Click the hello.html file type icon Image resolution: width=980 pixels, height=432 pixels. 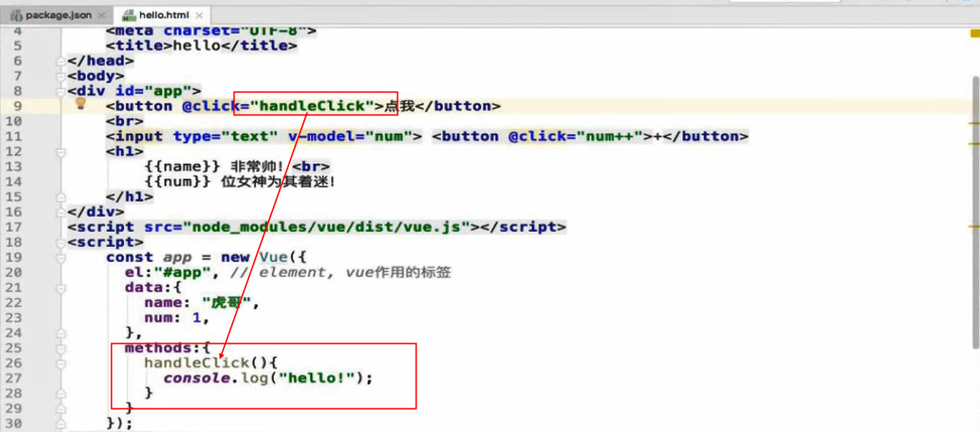point(129,15)
